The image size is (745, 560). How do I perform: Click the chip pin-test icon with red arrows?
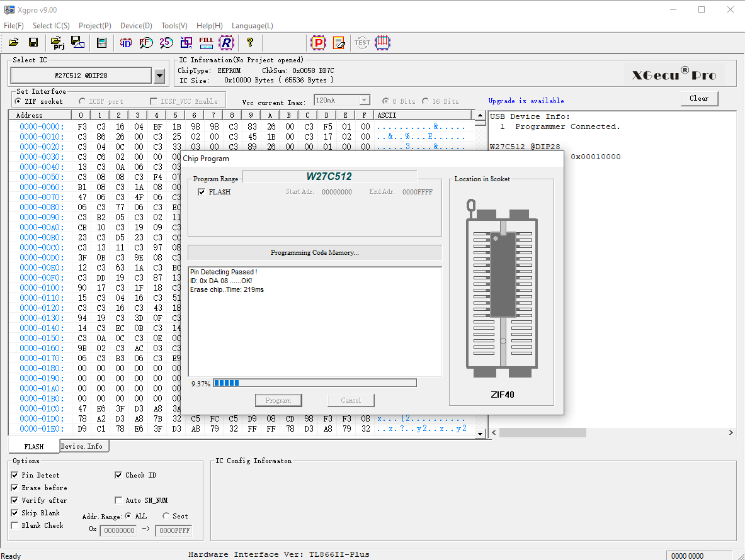click(382, 43)
